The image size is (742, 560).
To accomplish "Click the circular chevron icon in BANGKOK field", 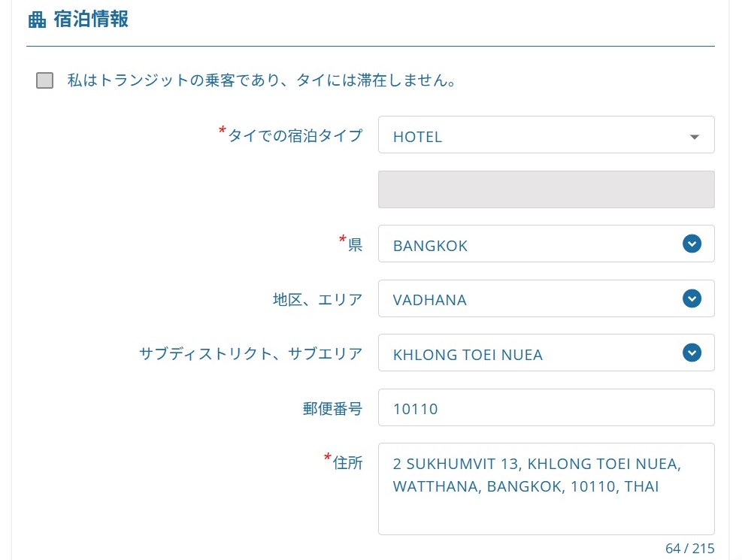I will click(692, 244).
